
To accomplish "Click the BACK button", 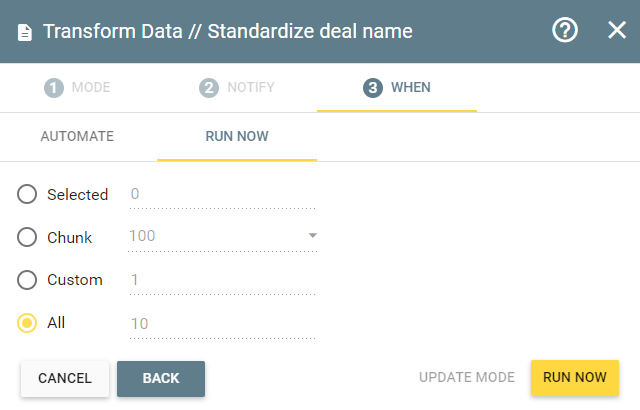I will coord(161,379).
